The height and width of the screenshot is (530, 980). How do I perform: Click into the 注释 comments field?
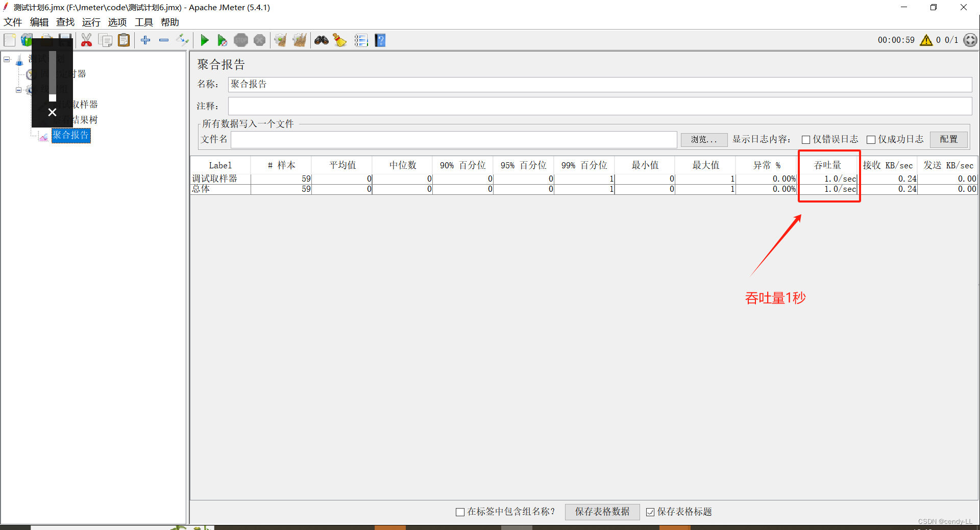click(x=600, y=106)
